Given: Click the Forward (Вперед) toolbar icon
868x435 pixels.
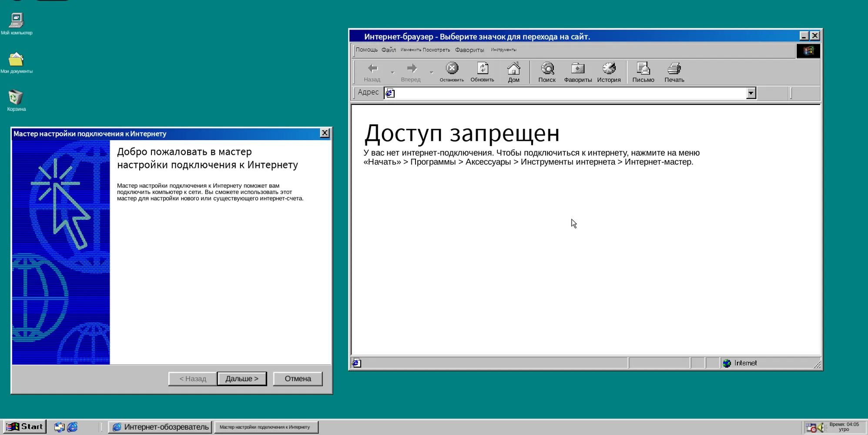Looking at the screenshot, I should point(411,72).
